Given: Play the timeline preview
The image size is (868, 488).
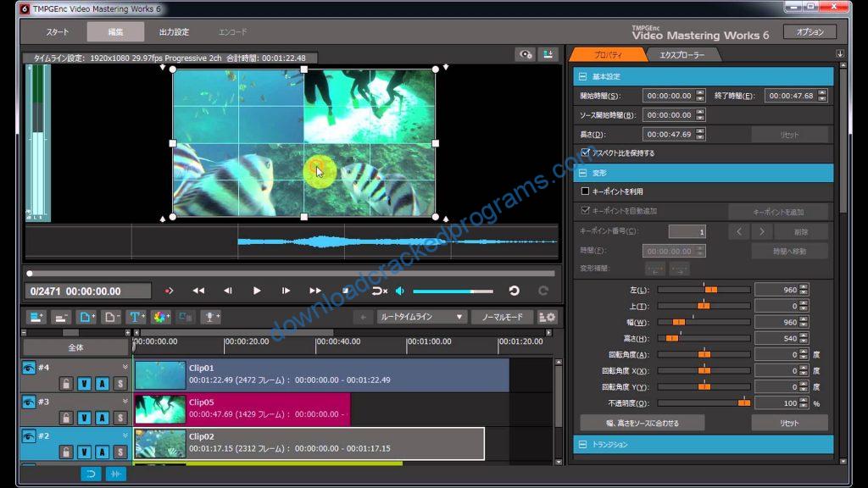Looking at the screenshot, I should [x=257, y=291].
